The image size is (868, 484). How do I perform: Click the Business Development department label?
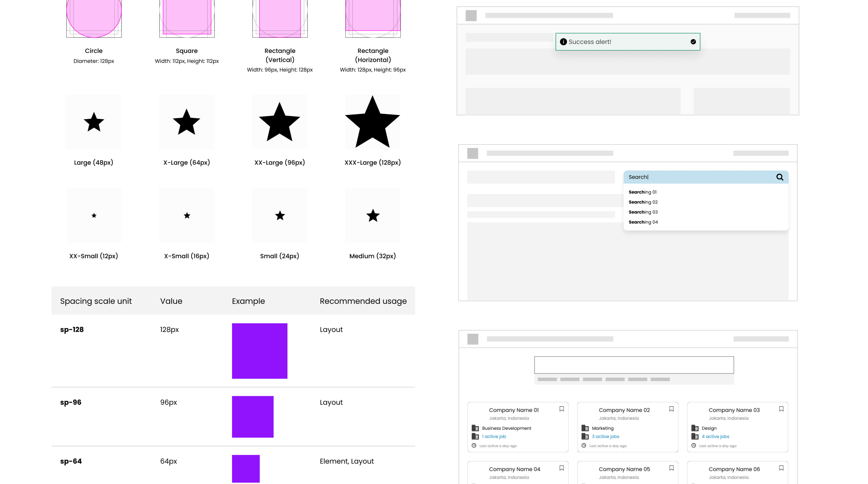click(x=506, y=428)
